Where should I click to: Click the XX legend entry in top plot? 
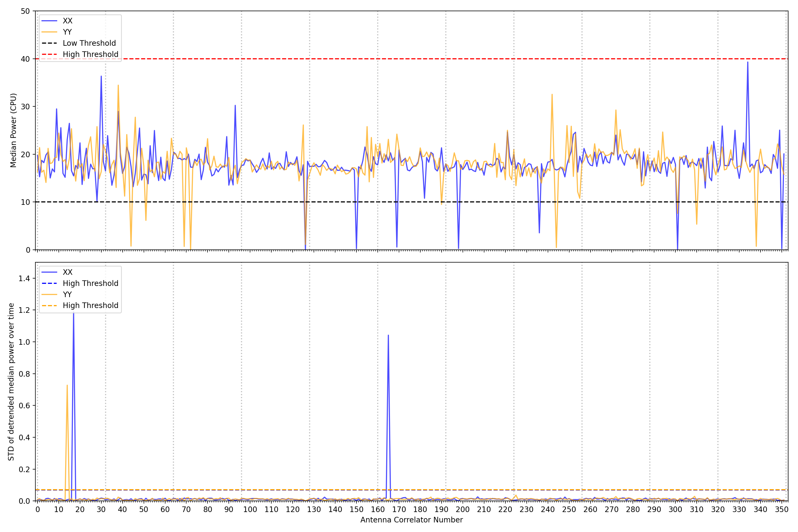(x=68, y=21)
